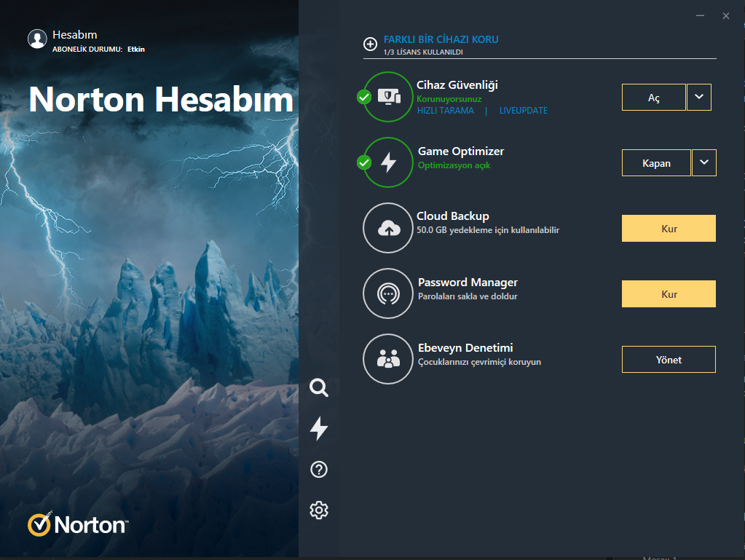Click the Password Manager title text

click(x=468, y=282)
